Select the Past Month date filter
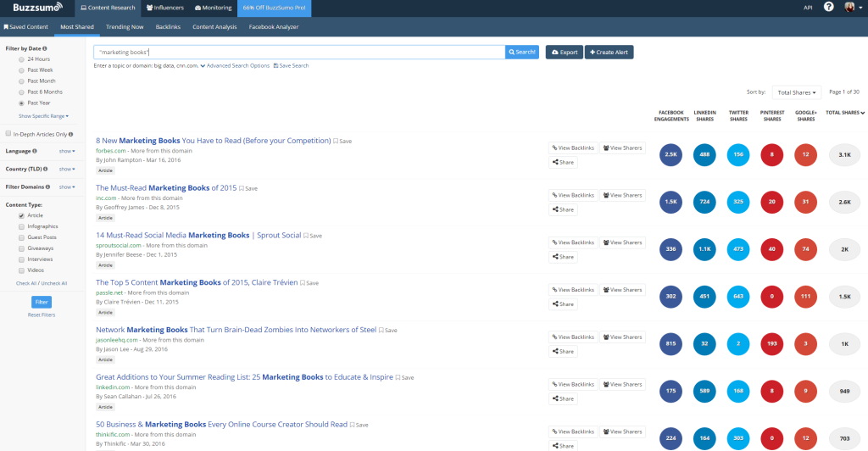 coord(21,81)
